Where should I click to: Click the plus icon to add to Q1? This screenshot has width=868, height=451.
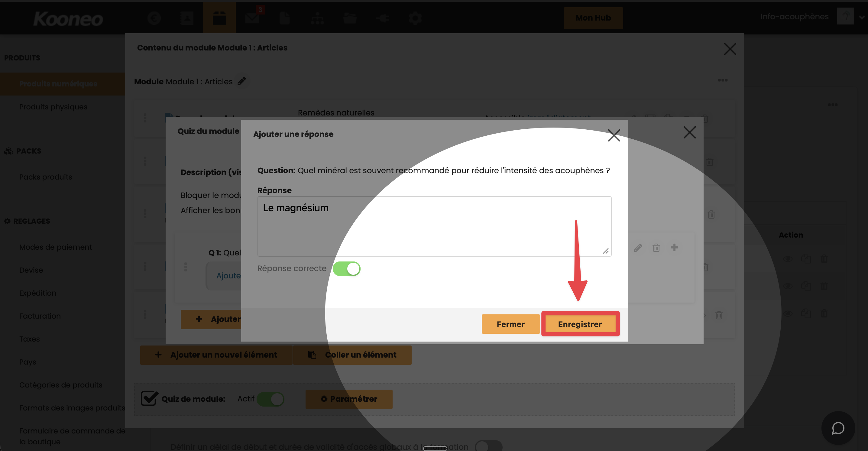674,247
